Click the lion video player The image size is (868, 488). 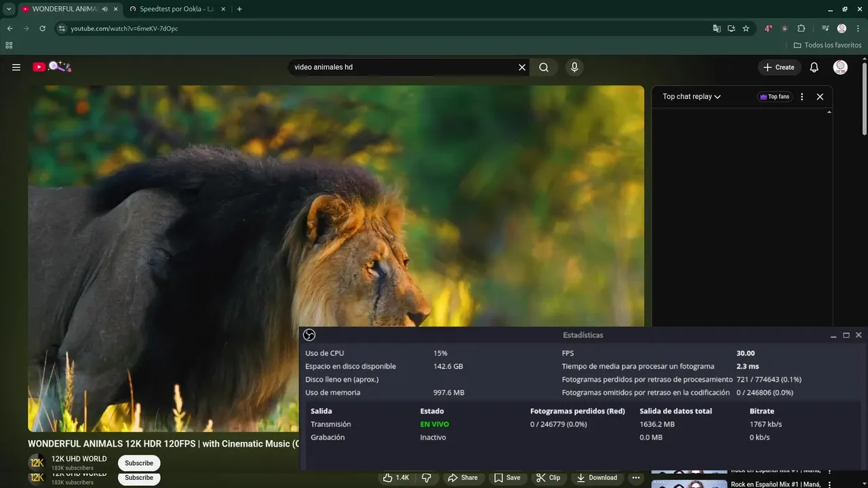336,258
